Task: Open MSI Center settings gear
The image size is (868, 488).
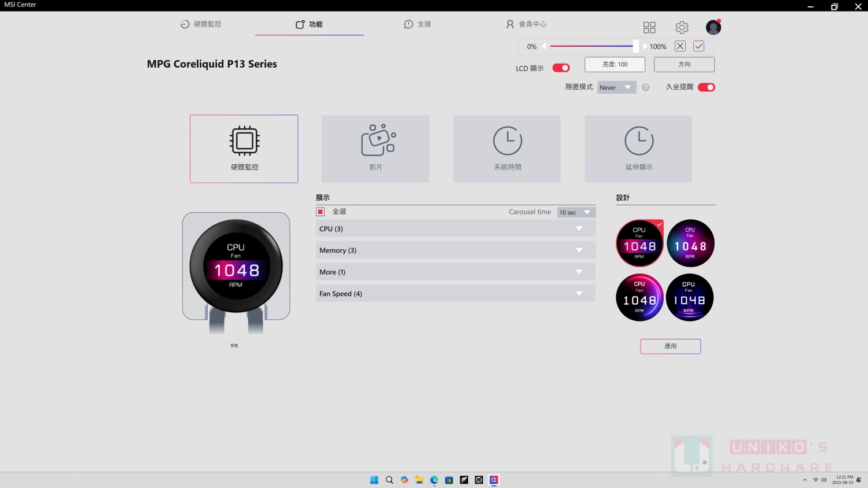Action: click(x=682, y=27)
